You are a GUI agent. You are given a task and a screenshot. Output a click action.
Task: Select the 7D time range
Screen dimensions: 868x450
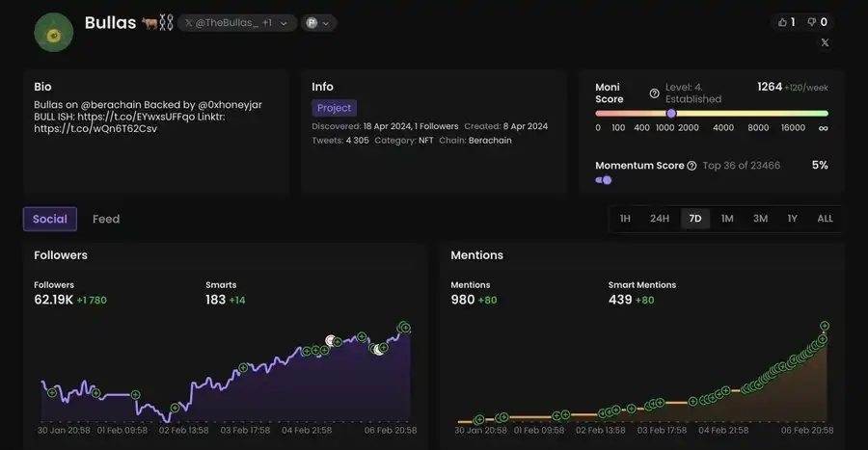694,219
